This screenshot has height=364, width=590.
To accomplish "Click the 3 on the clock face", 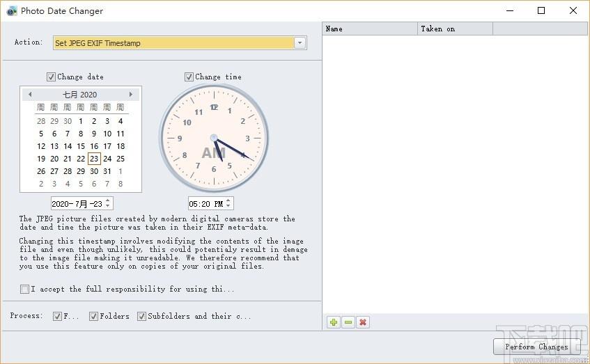I will point(247,139).
